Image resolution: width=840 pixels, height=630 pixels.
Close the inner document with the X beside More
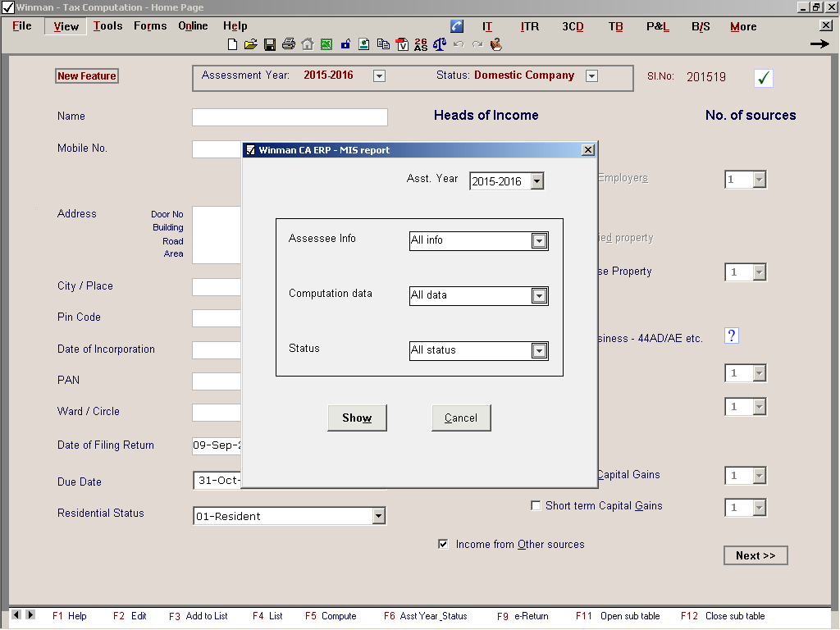tap(826, 25)
